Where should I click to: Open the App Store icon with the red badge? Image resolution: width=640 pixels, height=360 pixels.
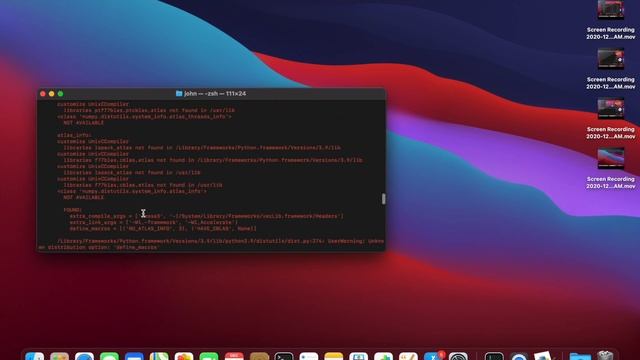pos(433,356)
